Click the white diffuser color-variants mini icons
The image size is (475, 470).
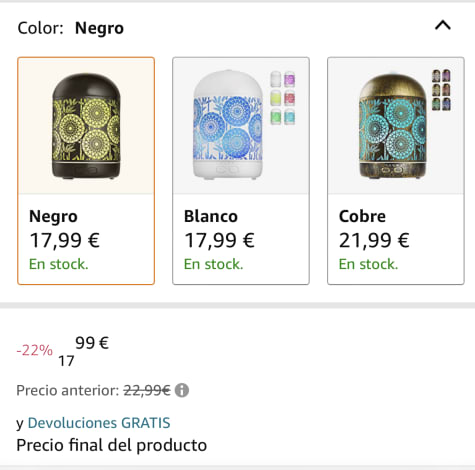(283, 98)
